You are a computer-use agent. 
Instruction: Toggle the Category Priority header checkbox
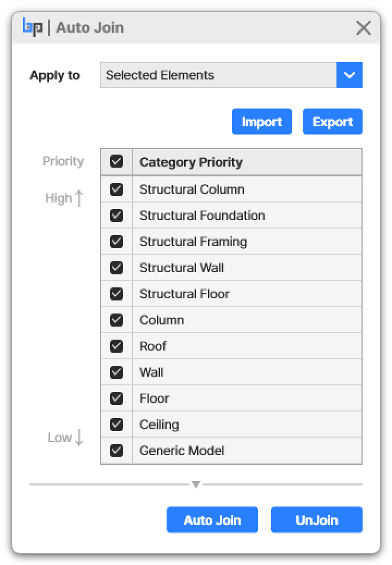pyautogui.click(x=117, y=162)
